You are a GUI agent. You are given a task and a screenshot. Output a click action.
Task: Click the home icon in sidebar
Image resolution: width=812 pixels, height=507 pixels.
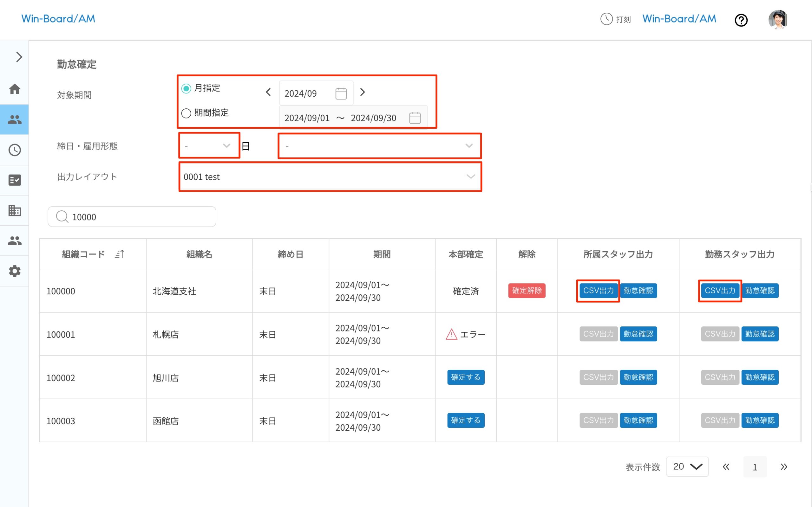(14, 89)
